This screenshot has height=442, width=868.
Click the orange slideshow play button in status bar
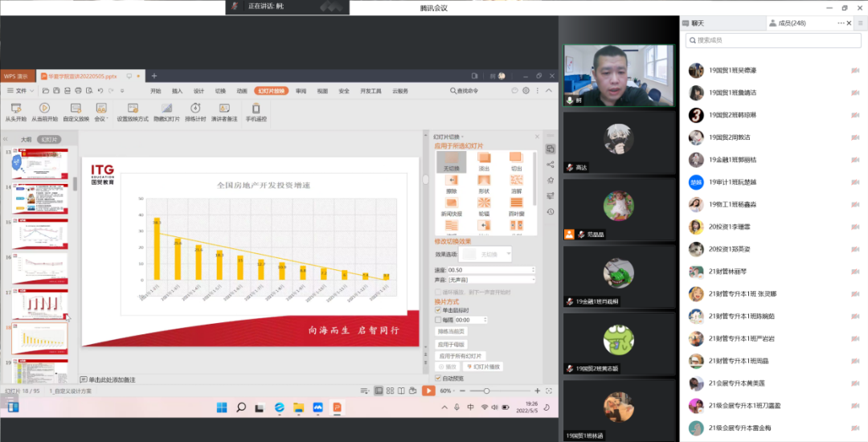[428, 391]
